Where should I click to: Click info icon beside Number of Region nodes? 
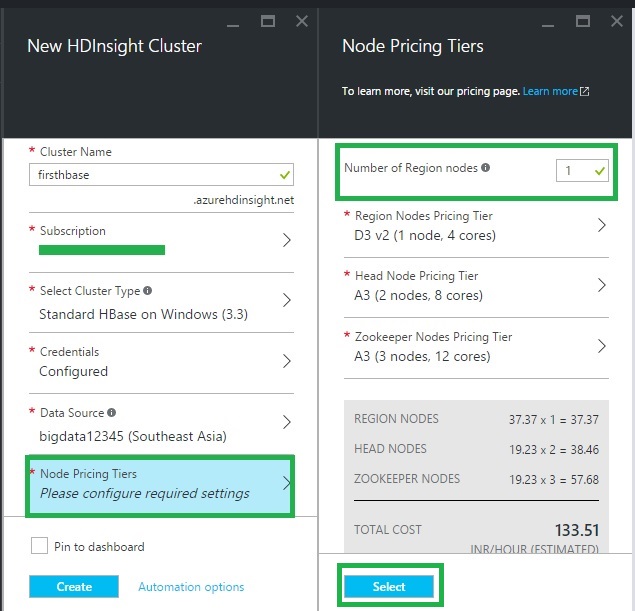click(x=486, y=168)
